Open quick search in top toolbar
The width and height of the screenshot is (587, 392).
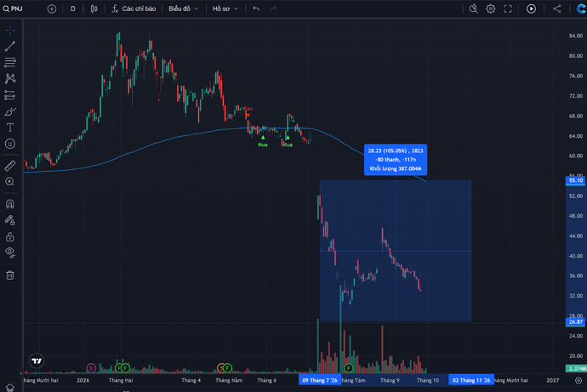473,9
